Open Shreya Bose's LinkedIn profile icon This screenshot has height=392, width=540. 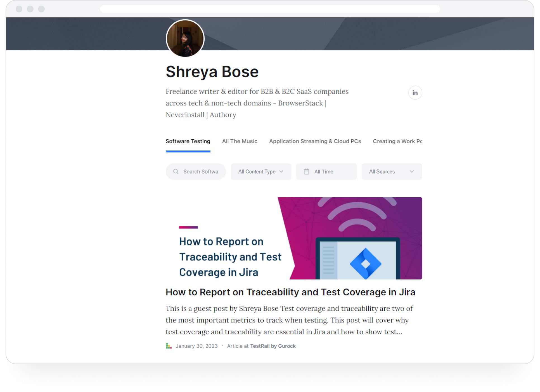pos(415,93)
